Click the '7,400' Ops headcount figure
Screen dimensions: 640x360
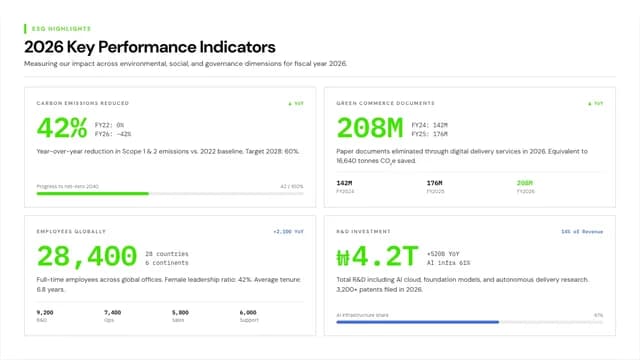[113, 312]
